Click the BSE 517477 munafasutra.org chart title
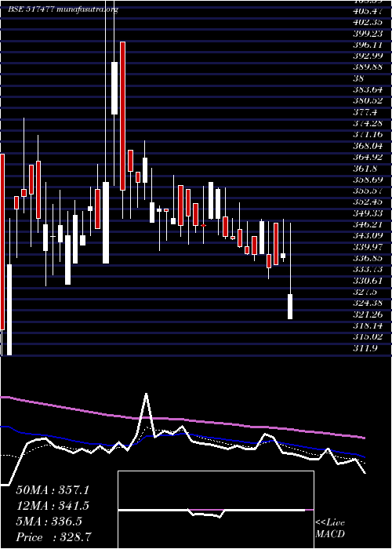Viewport: 392px width, 549px height. [x=63, y=9]
